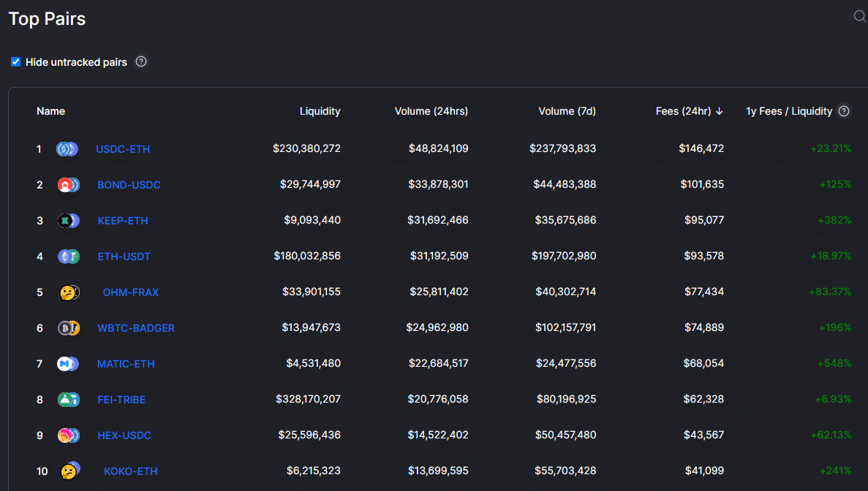Screen dimensions: 868x491
Task: Select the +196% fees ratio
Action: [x=835, y=327]
